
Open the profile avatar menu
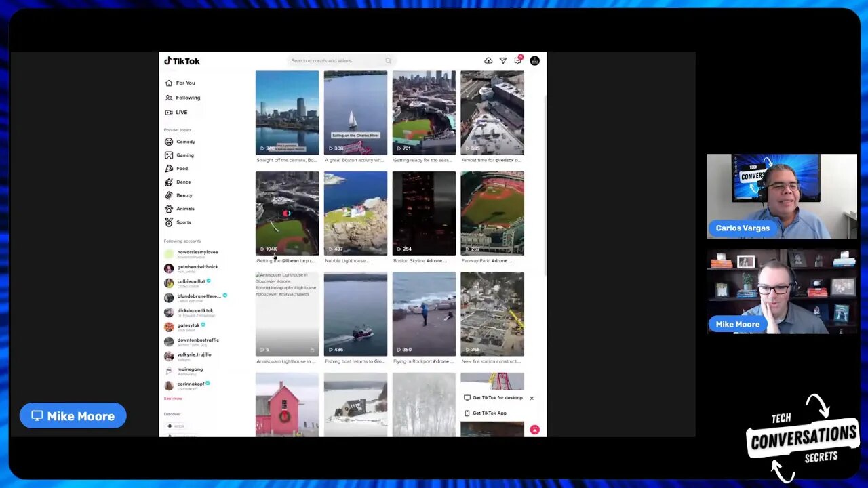click(535, 61)
